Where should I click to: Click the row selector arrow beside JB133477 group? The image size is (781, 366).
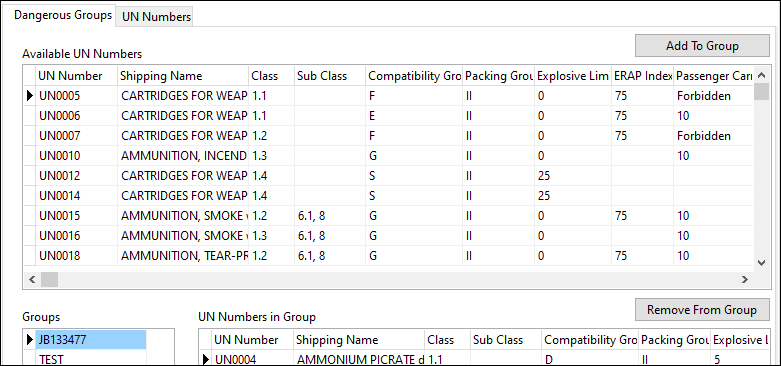point(29,341)
